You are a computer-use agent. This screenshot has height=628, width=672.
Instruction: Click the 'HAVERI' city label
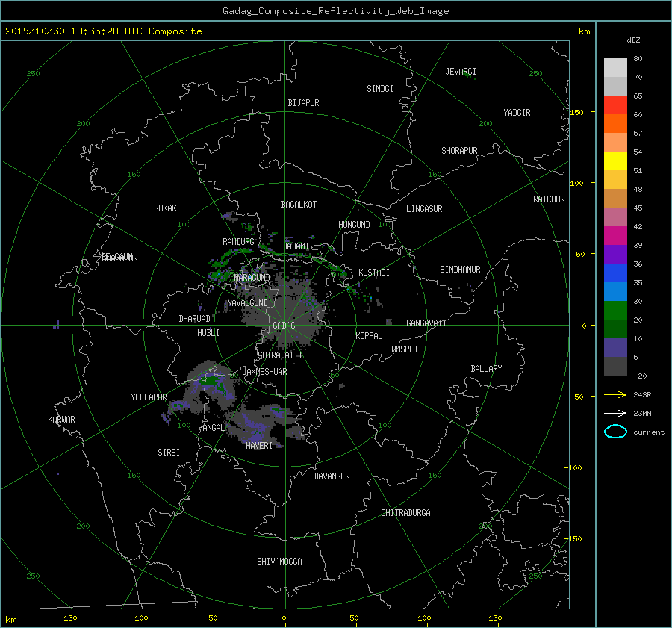point(259,446)
